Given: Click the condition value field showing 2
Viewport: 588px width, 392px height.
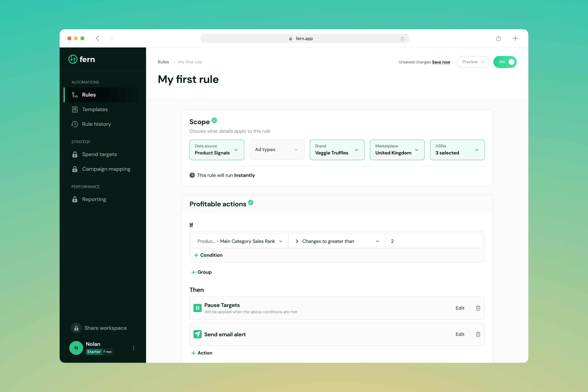Looking at the screenshot, I should [x=434, y=241].
